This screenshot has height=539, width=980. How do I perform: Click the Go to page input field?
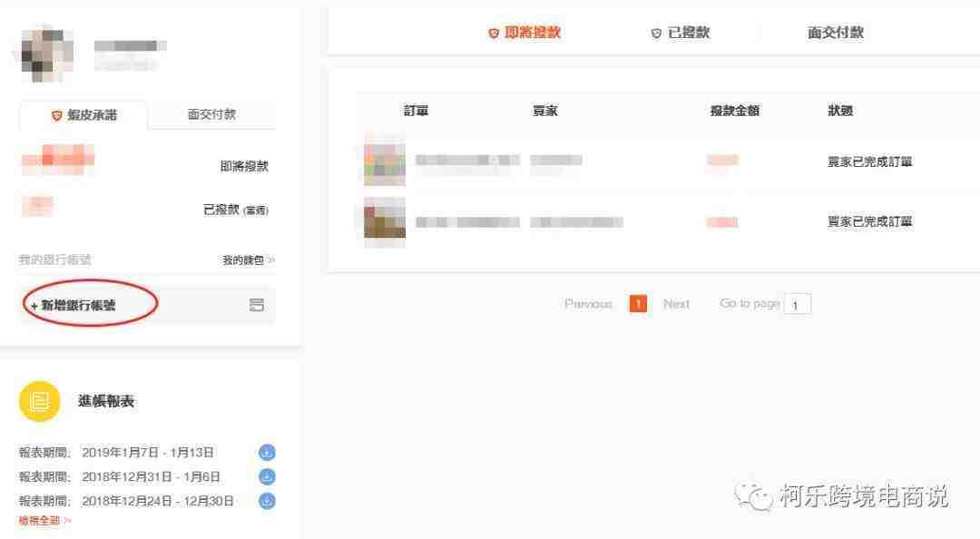(x=798, y=305)
